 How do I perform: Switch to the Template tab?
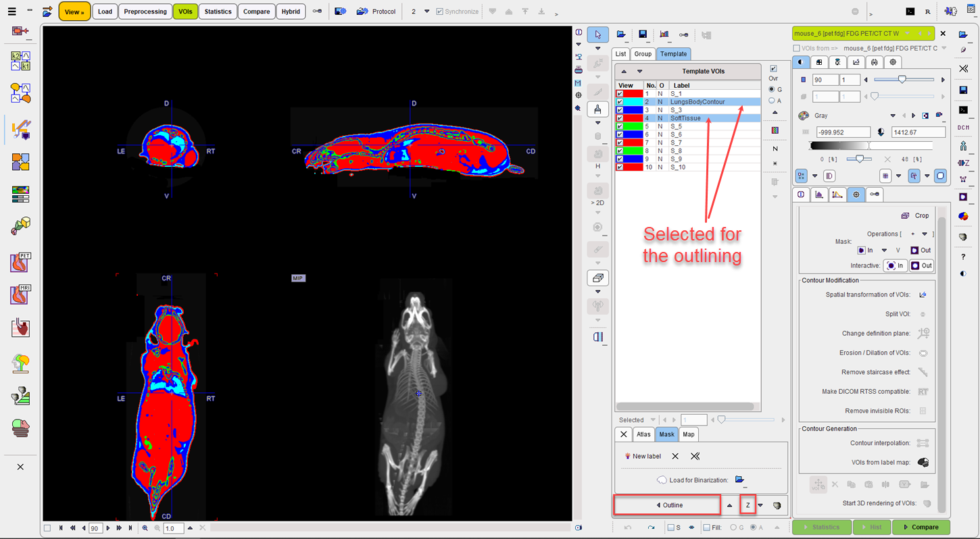click(x=673, y=54)
